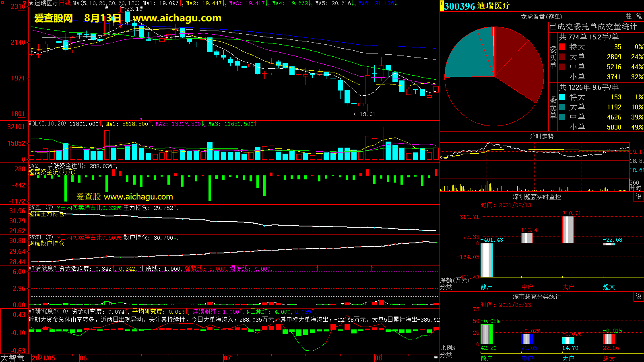The height and width of the screenshot is (362, 644).
Task: Click the 散户 bar showing -401.43
Action: point(487,260)
